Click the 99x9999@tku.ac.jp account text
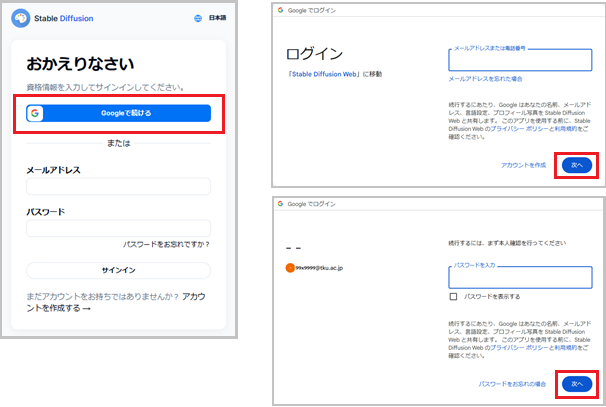The height and width of the screenshot is (407, 606). [319, 268]
